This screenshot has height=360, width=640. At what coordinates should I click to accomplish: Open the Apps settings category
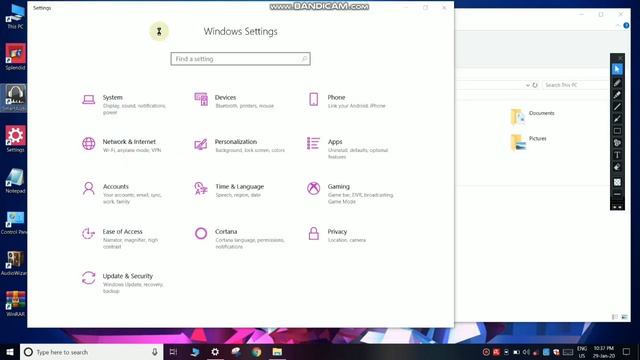pyautogui.click(x=348, y=148)
